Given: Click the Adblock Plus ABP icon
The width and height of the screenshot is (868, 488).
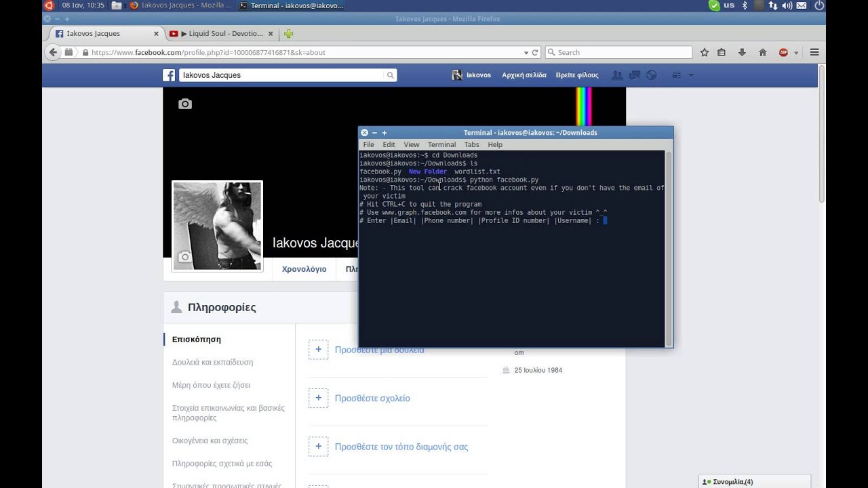Looking at the screenshot, I should [x=784, y=52].
